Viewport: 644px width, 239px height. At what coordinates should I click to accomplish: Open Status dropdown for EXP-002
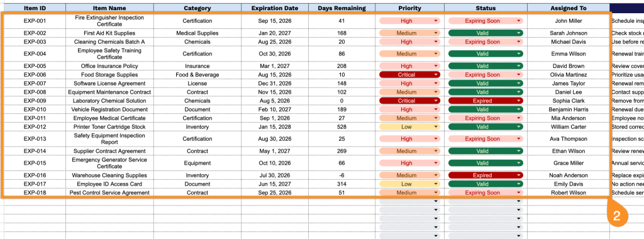point(486,33)
